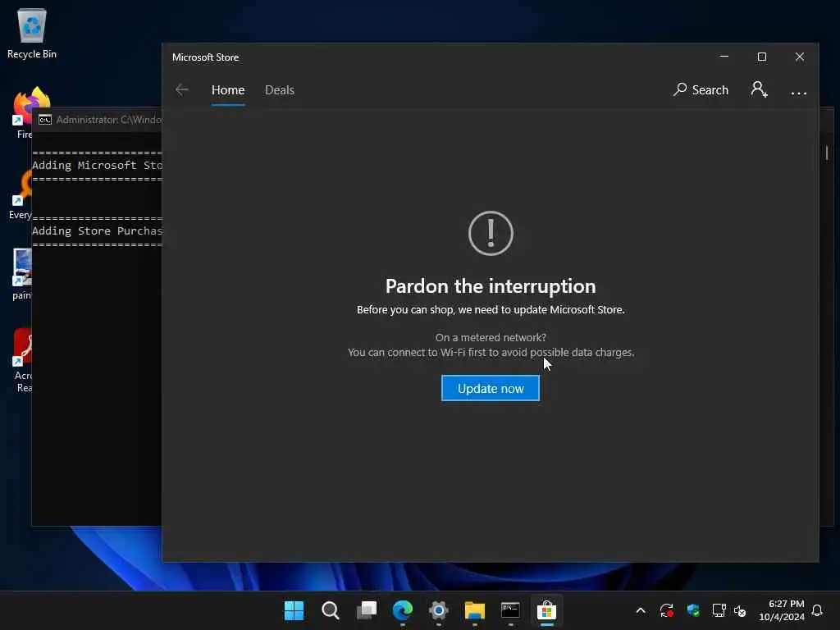Expand the hidden system tray icons chevron
The width and height of the screenshot is (840, 630).
click(x=641, y=610)
